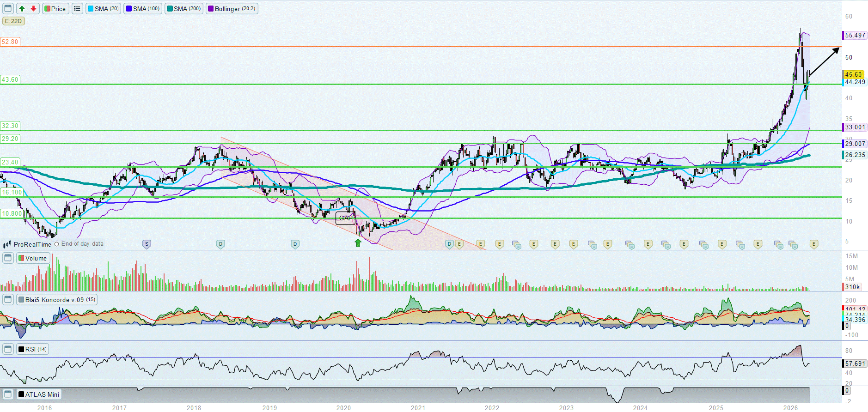Click the ATLAS Mini panel window icon

8,394
